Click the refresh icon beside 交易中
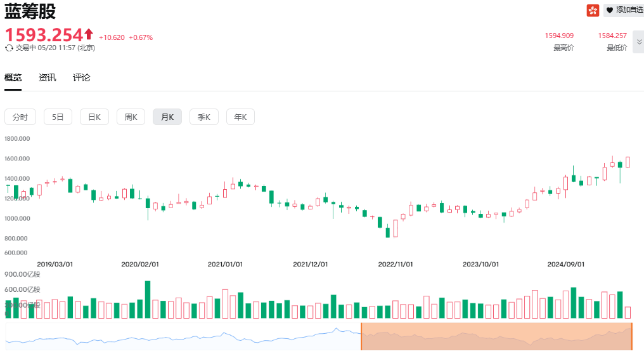This screenshot has height=356, width=644. click(9, 48)
